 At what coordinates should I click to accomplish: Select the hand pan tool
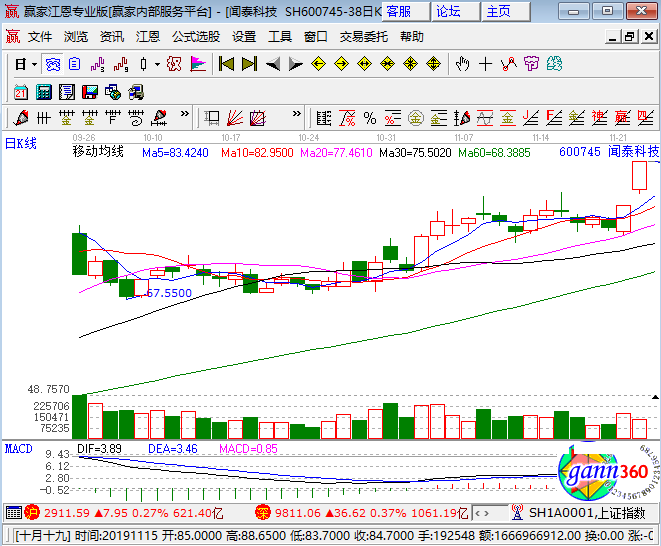[462, 64]
